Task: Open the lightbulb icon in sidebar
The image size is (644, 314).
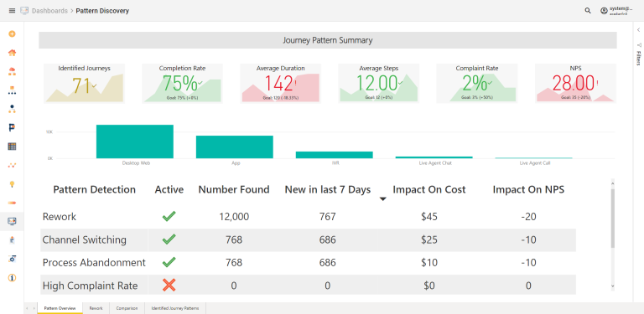Action: click(x=12, y=184)
